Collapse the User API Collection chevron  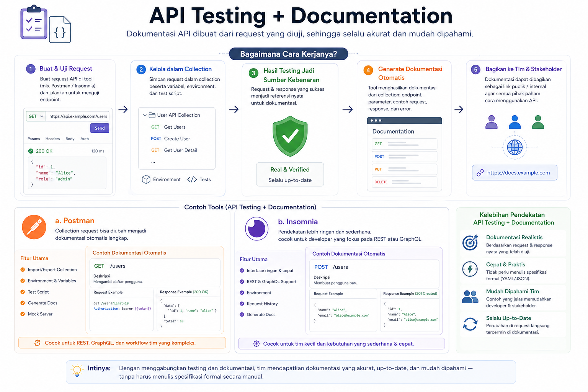(145, 115)
